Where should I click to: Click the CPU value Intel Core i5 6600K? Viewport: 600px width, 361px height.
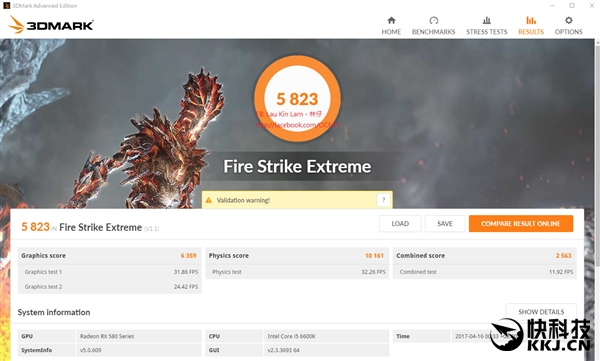tap(292, 336)
